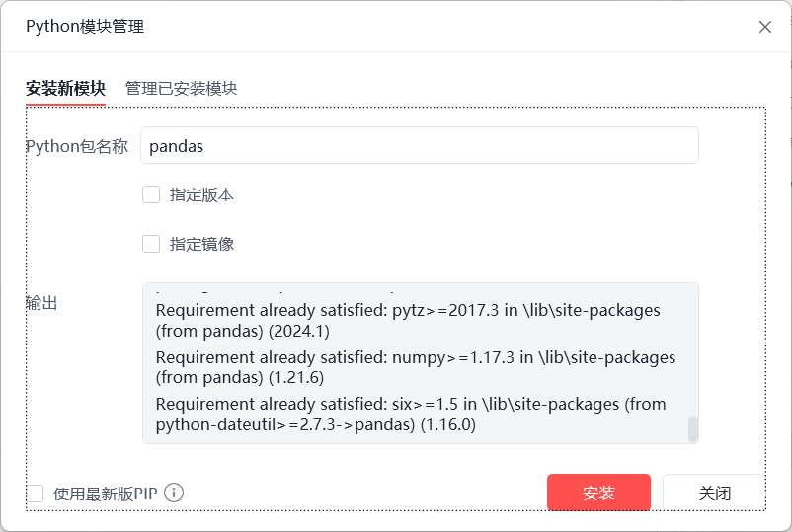Click the info icon beside 使用最新版PIP
This screenshot has width=792, height=532.
[x=175, y=493]
